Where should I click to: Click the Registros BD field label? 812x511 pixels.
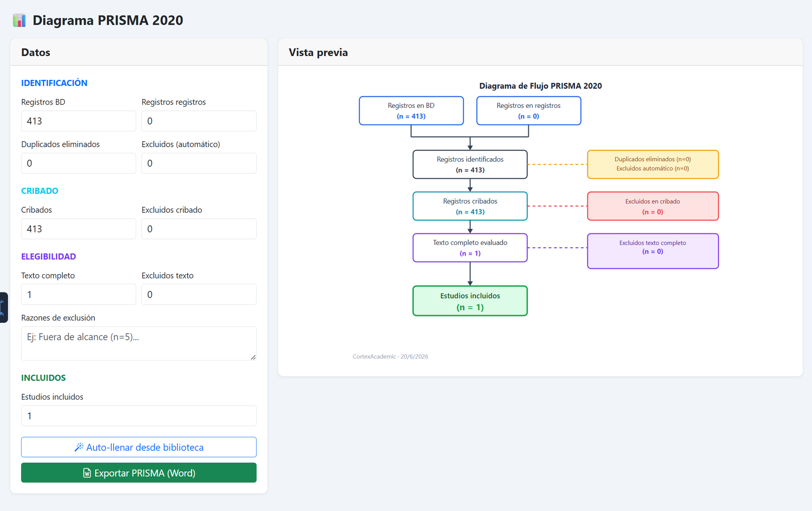(43, 102)
